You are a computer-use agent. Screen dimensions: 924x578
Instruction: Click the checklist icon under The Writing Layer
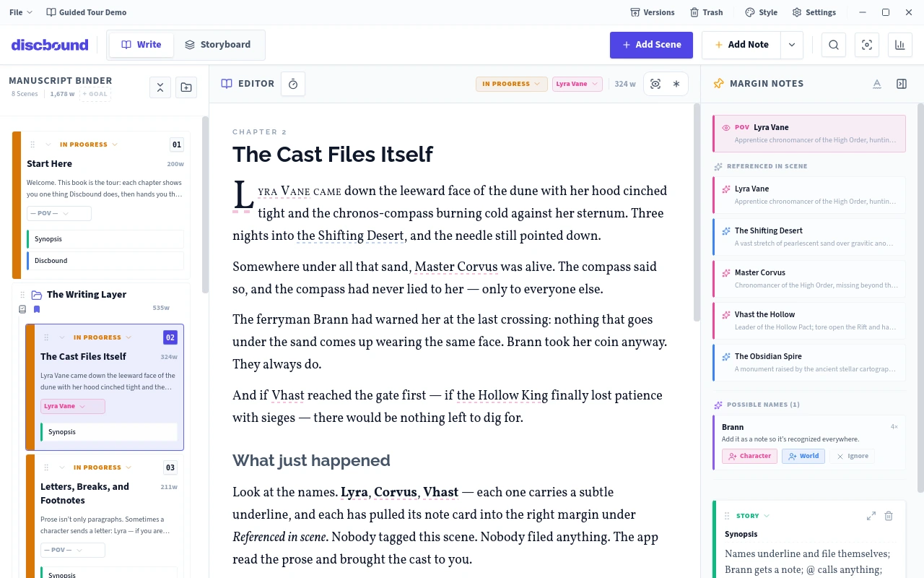coord(22,309)
